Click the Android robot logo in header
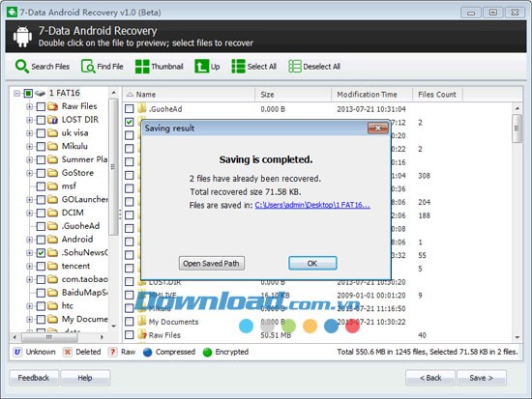 22,37
